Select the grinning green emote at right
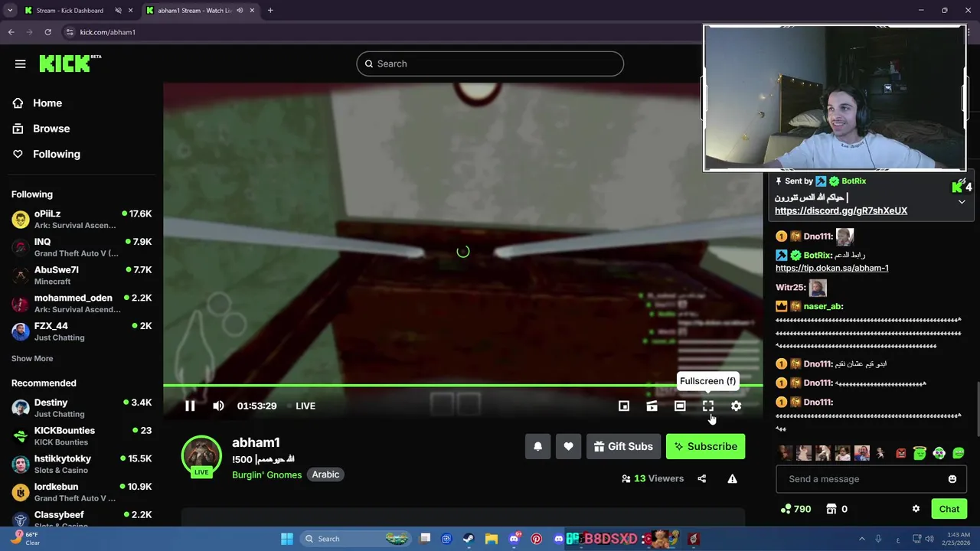The height and width of the screenshot is (551, 980). point(959,453)
